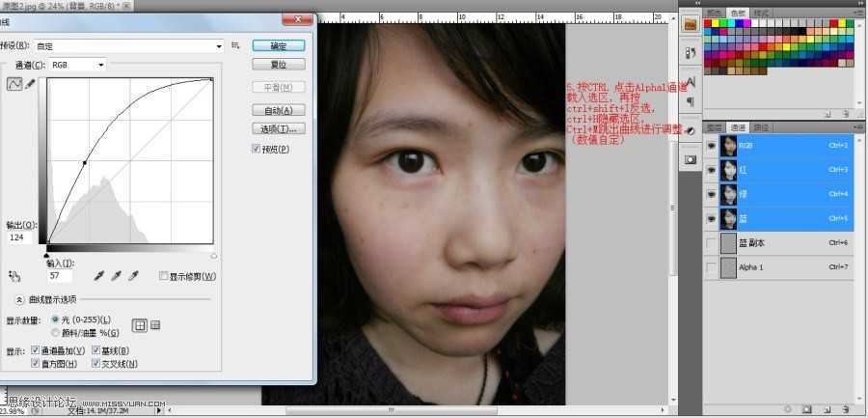Open the 通道 RGB channel dropdown

pyautogui.click(x=77, y=65)
